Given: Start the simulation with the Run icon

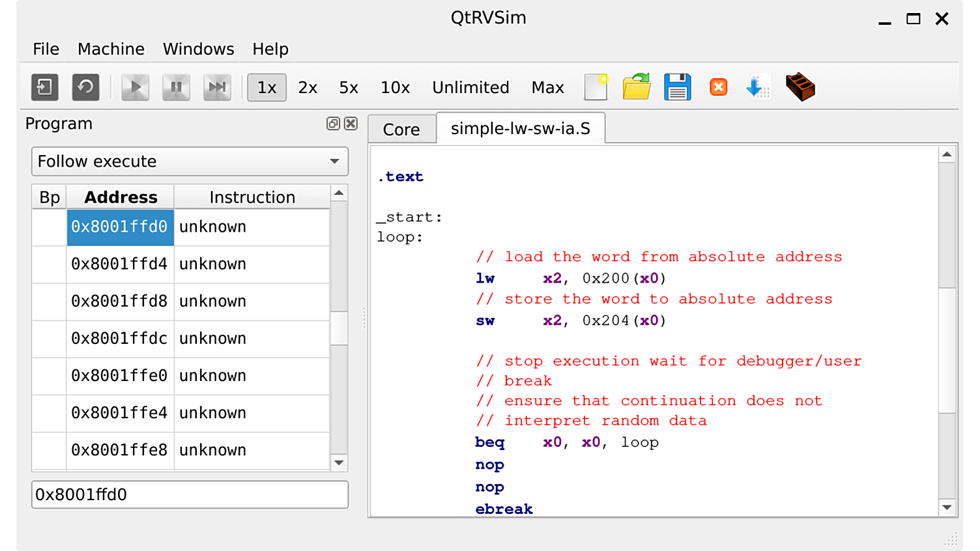Looking at the screenshot, I should pos(135,87).
